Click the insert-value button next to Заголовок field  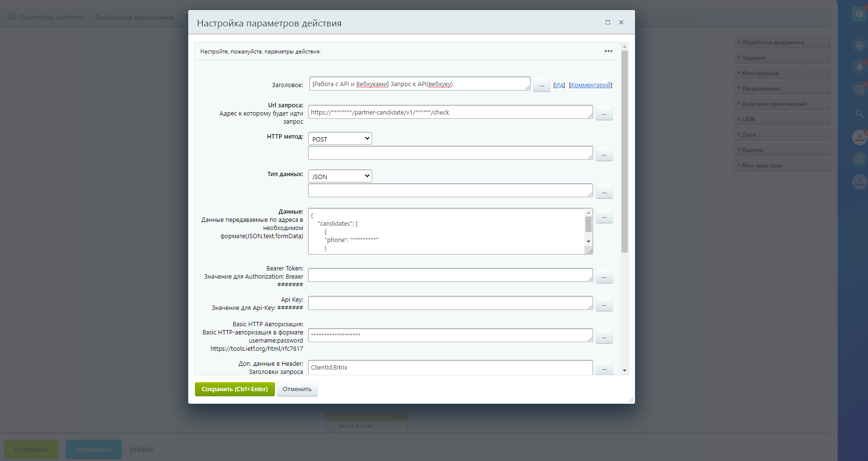tap(542, 85)
